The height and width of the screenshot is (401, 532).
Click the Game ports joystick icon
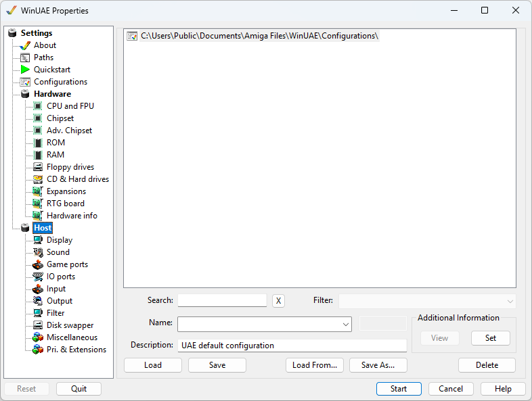[x=38, y=264]
